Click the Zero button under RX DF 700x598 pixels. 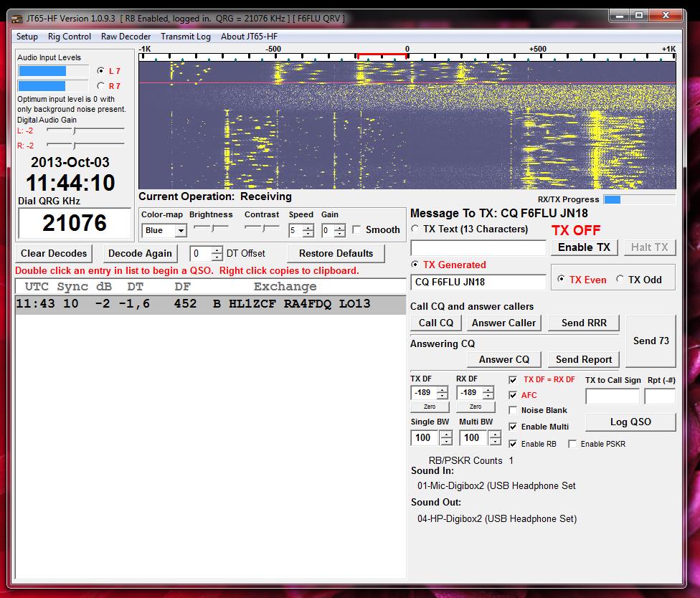point(476,407)
